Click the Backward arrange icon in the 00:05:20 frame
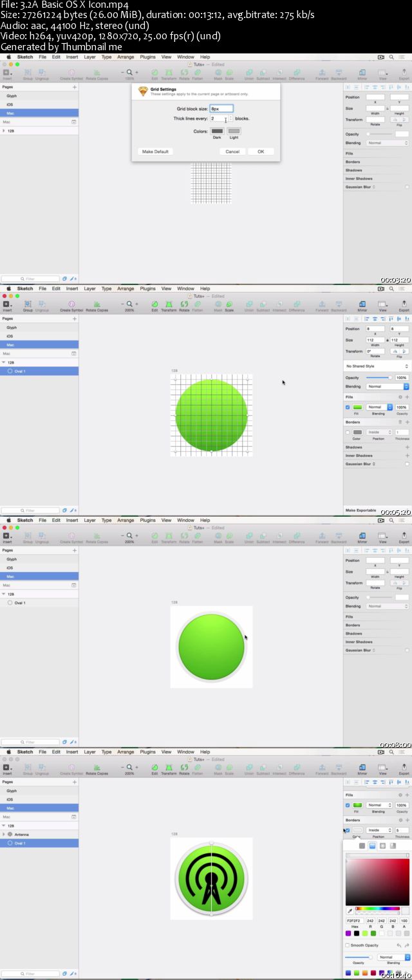412x980 pixels. click(339, 306)
